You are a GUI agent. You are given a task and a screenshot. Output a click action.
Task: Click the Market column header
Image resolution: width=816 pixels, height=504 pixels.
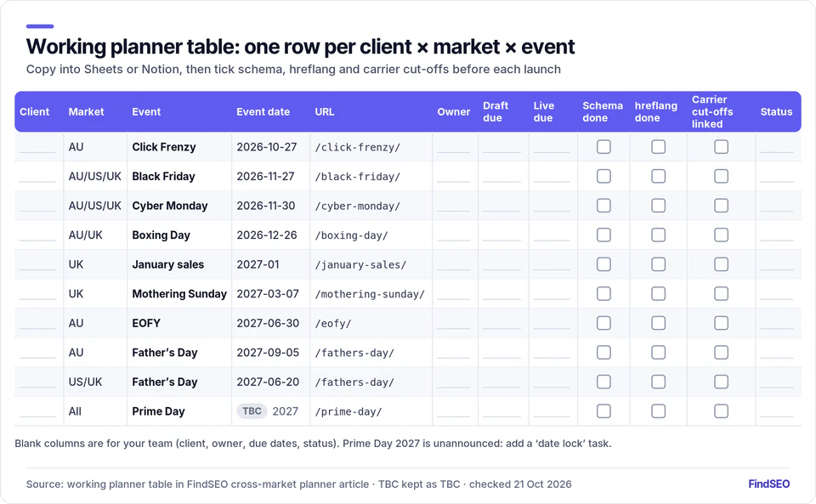[87, 112]
